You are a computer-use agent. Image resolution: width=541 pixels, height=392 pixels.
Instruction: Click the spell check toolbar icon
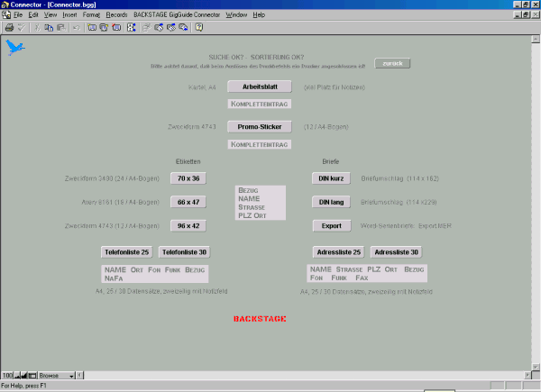(21, 27)
